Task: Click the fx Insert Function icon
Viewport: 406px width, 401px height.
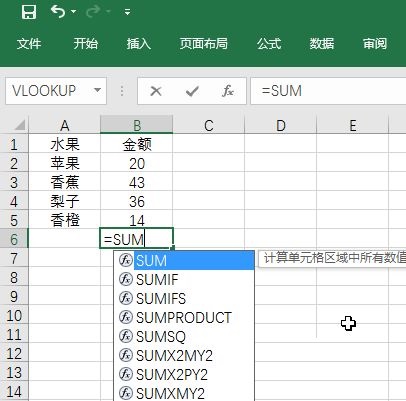Action: (228, 91)
